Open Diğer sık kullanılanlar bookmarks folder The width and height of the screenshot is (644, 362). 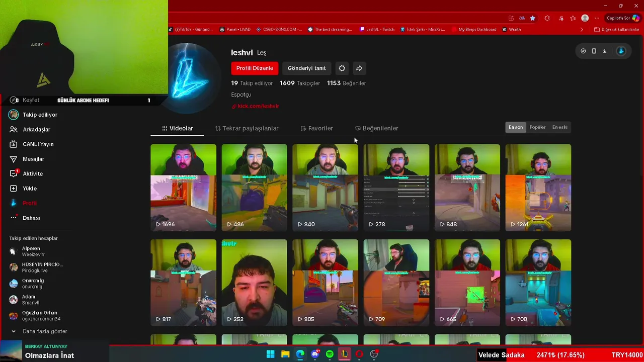(616, 30)
